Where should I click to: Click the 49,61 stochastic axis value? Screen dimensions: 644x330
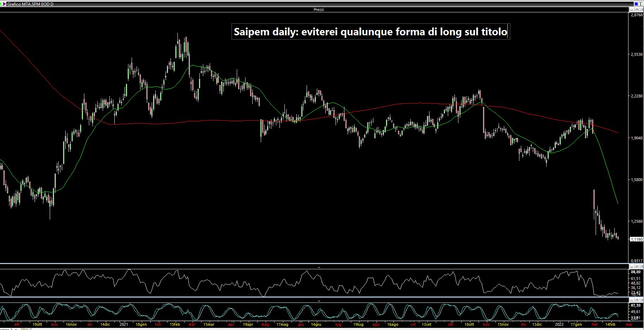coord(636,312)
